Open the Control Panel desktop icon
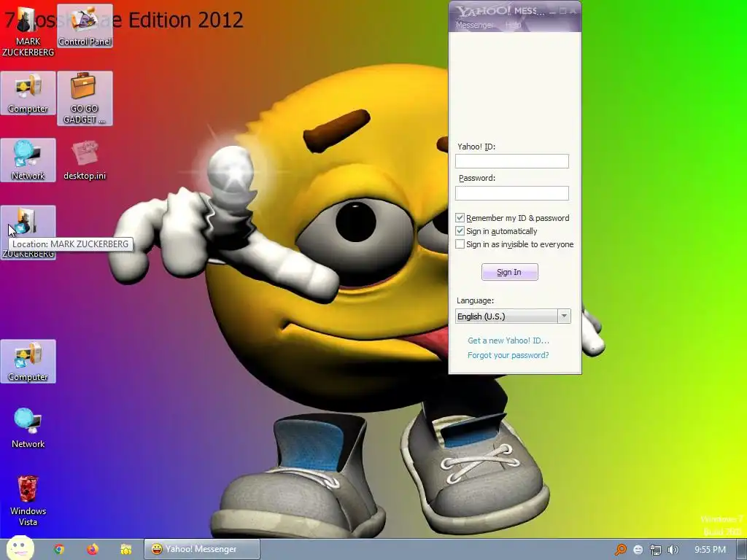 85,26
